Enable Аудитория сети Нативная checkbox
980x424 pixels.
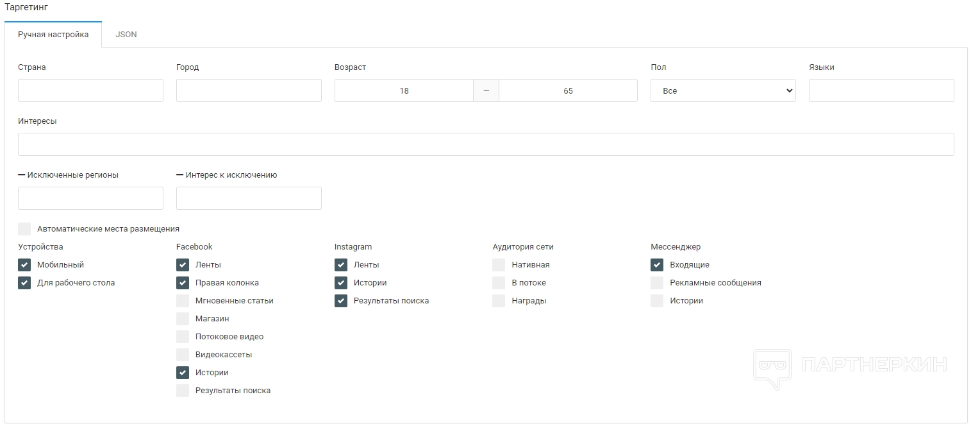499,265
